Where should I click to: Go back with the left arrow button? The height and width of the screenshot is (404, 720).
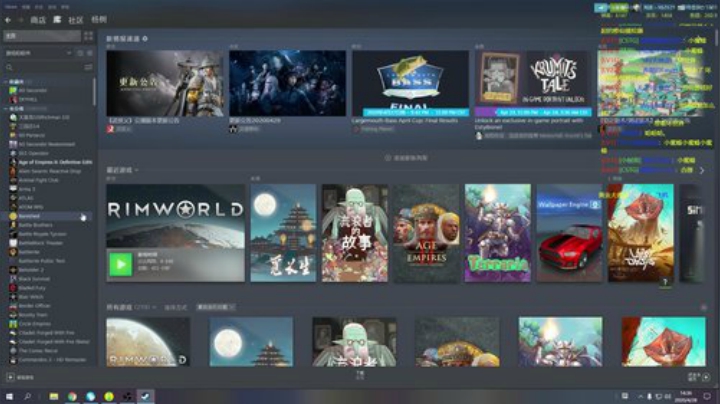pos(8,20)
